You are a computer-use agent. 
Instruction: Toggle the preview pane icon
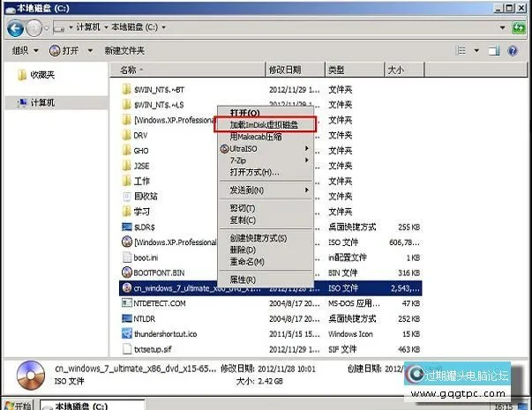pyautogui.click(x=494, y=51)
